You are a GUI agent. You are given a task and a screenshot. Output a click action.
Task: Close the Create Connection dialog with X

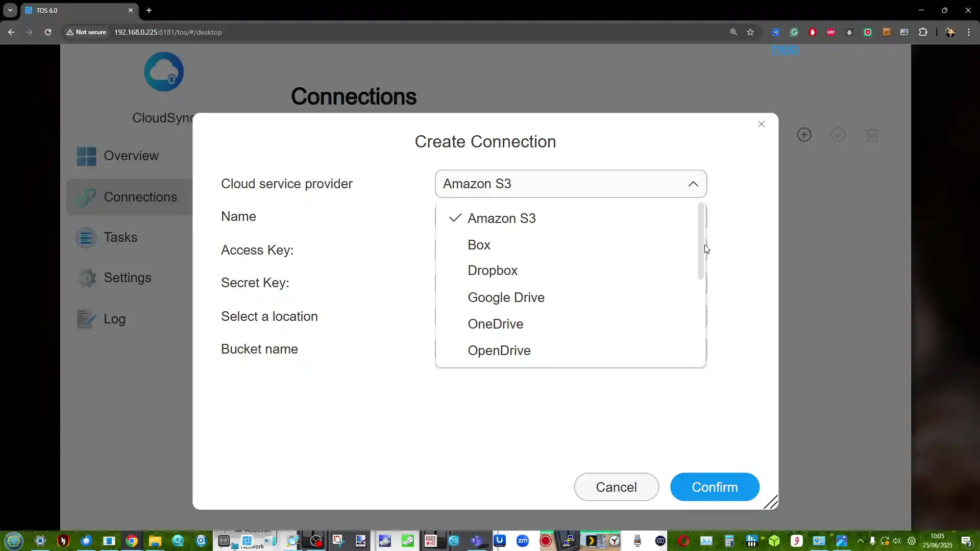[x=761, y=124]
